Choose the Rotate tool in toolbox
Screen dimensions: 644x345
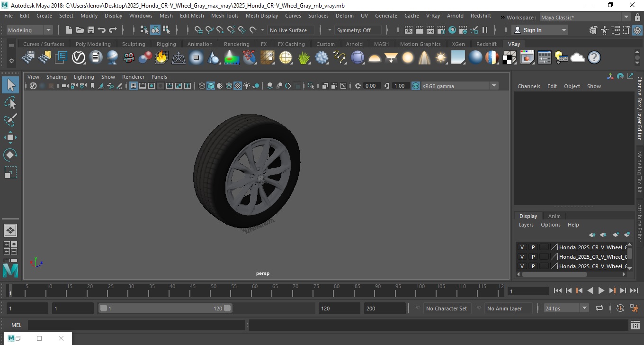click(x=10, y=154)
